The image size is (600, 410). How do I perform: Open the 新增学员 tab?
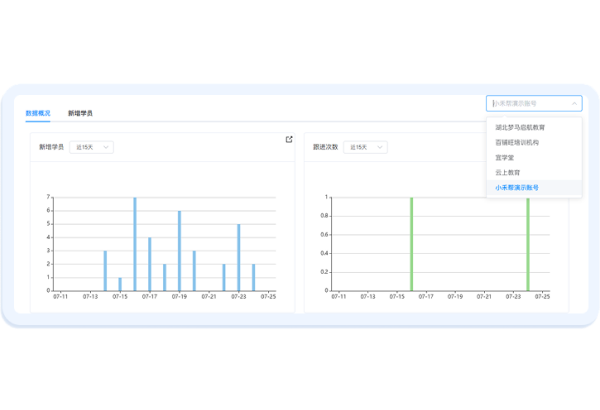pos(80,113)
